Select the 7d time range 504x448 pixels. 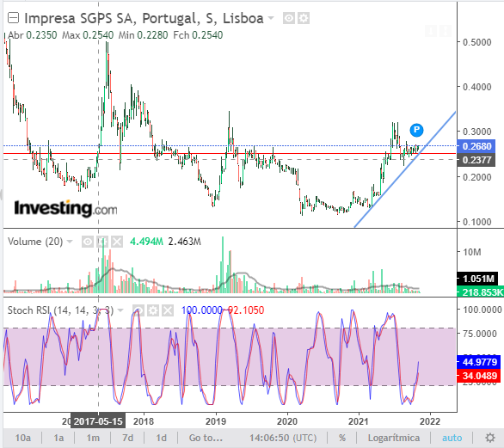tap(127, 438)
